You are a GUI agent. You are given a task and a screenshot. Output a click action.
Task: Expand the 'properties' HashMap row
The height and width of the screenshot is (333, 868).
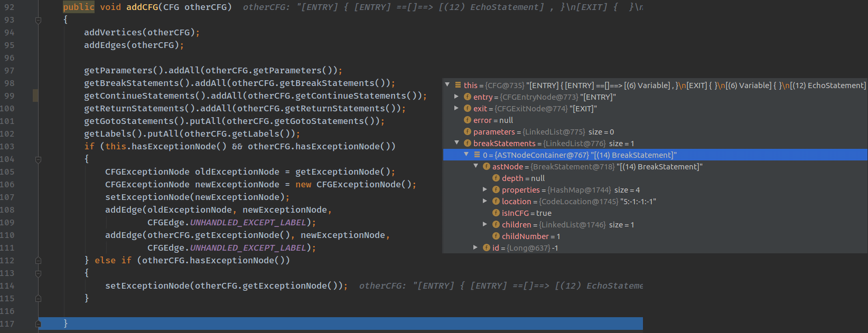485,189
